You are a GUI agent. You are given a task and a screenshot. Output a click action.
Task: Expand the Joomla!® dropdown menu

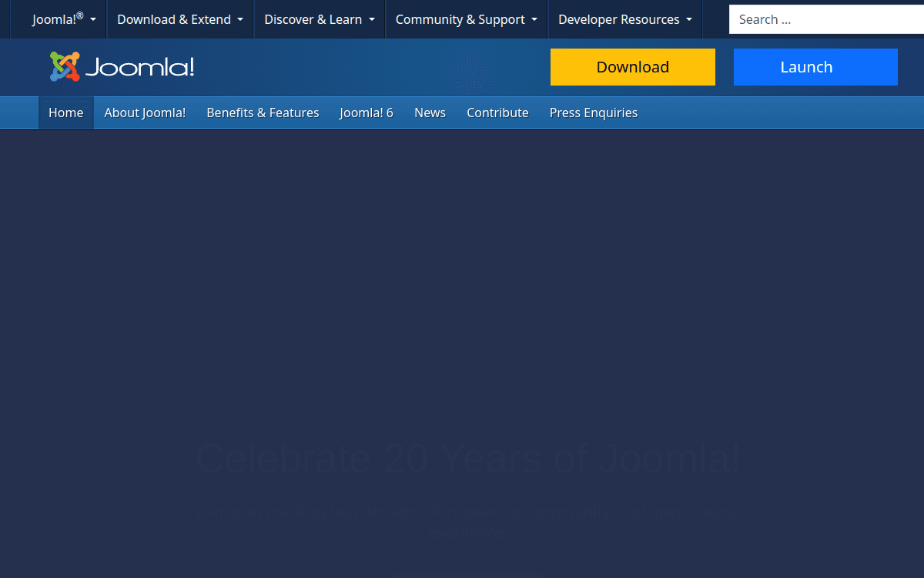57,19
